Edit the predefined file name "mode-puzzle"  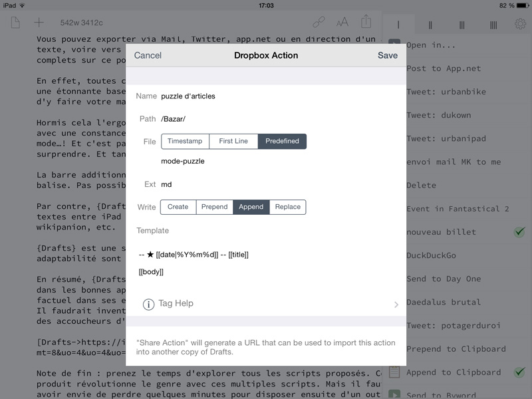(182, 161)
